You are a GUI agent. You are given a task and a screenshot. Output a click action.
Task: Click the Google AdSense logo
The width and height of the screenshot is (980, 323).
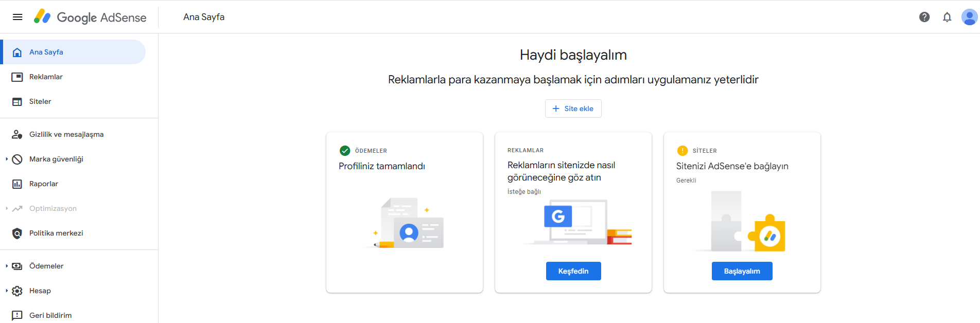pyautogui.click(x=90, y=17)
